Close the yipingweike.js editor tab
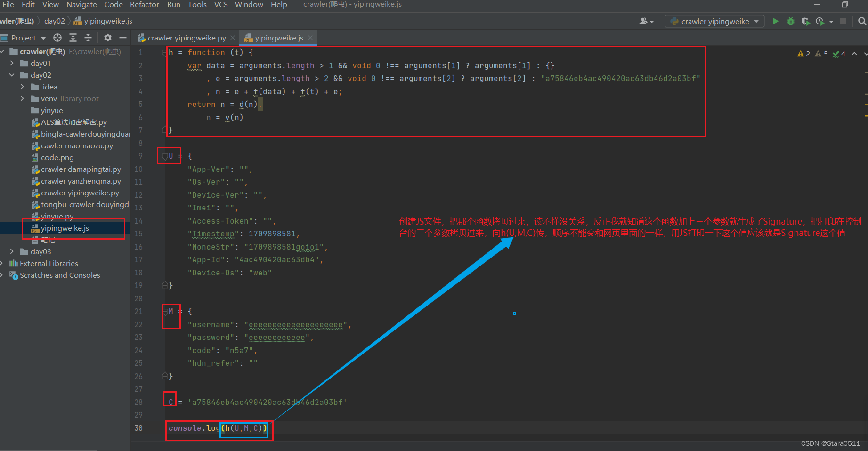 [310, 38]
